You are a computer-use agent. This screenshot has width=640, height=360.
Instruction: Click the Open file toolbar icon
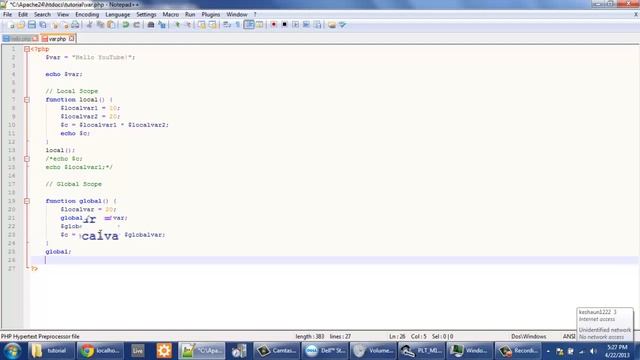[21, 25]
